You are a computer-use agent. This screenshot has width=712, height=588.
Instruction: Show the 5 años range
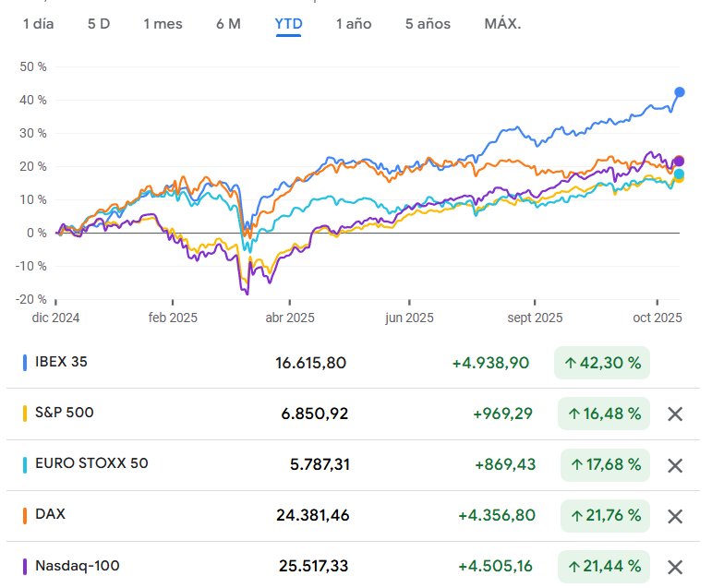pyautogui.click(x=428, y=23)
